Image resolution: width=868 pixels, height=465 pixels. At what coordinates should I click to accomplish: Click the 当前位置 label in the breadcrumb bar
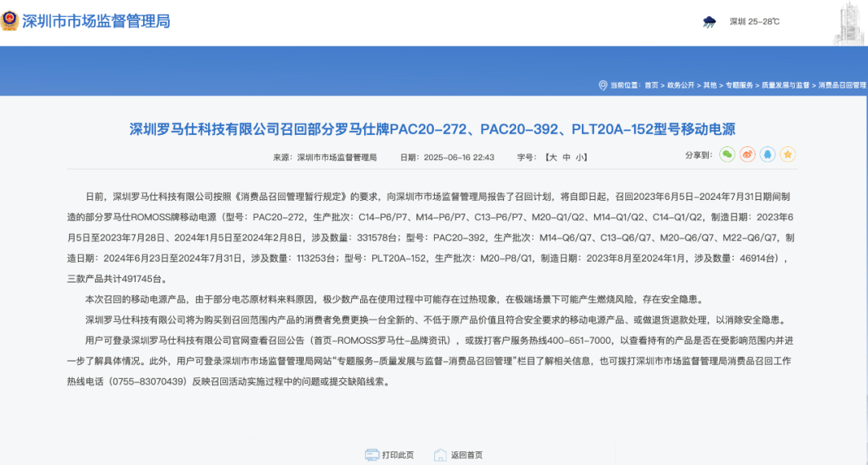(x=624, y=85)
